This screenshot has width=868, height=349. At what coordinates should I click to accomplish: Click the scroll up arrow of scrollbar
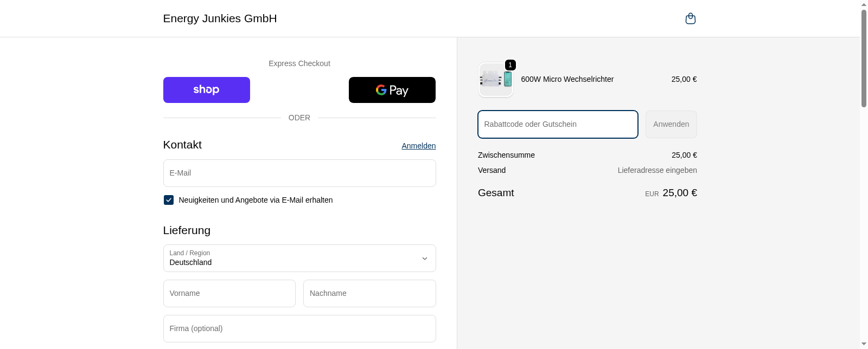[864, 4]
